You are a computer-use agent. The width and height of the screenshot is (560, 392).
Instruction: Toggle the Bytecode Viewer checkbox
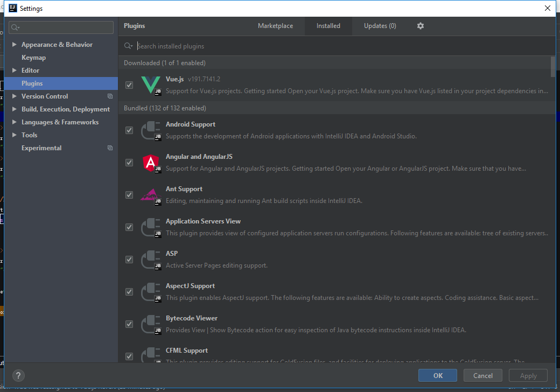coord(129,324)
